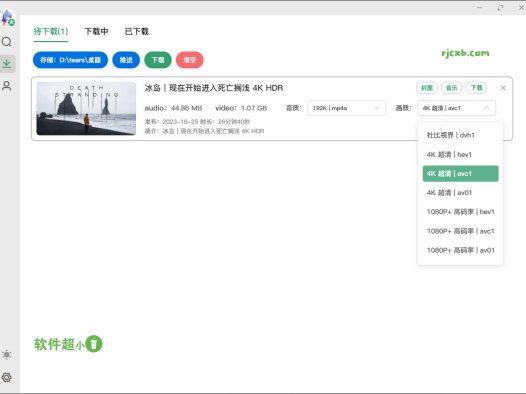Click the title 冰岛｜现在开始进入死亡搁浅 4K HDR
This screenshot has width=526, height=394.
coord(214,88)
